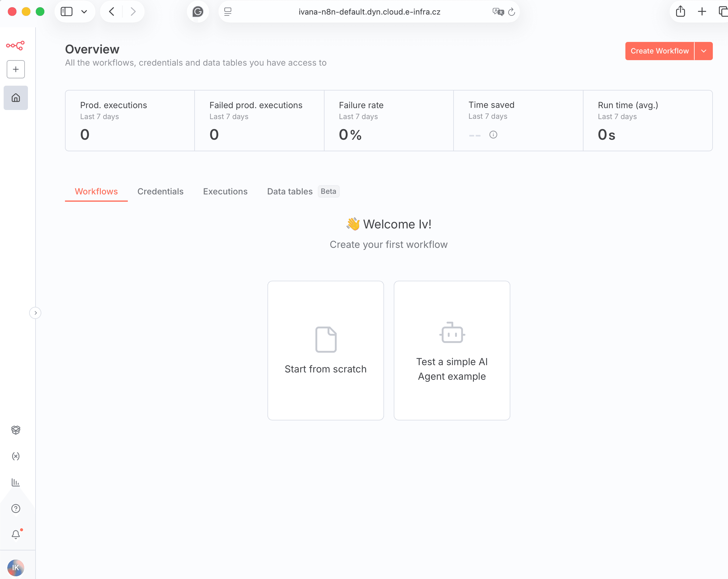The width and height of the screenshot is (728, 579).
Task: Open the Data tables tab
Action: point(289,192)
